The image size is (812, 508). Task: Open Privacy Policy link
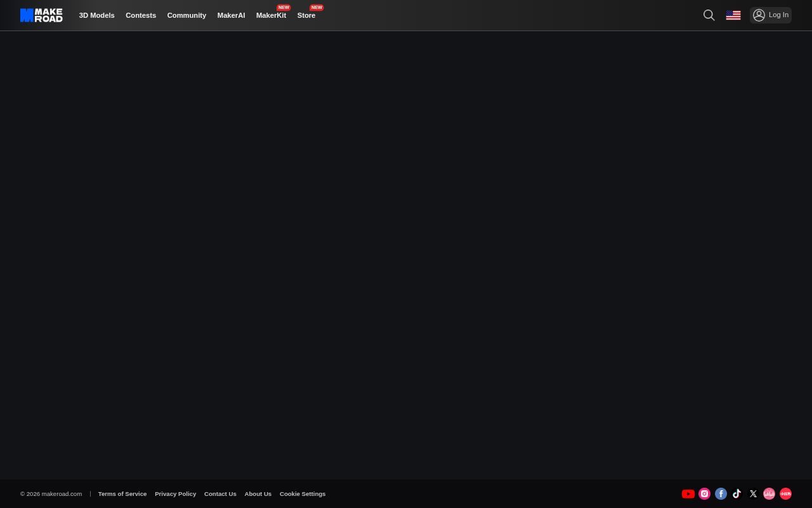(175, 494)
